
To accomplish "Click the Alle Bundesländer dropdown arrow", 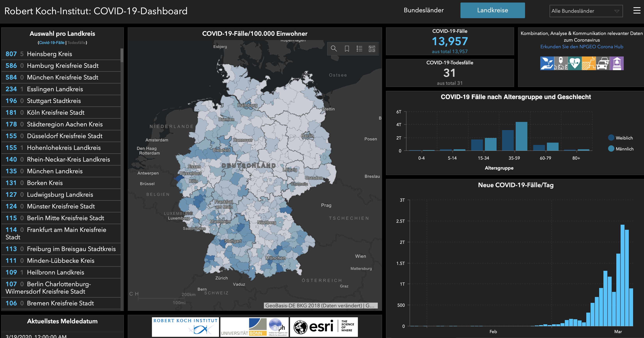I will pyautogui.click(x=617, y=11).
